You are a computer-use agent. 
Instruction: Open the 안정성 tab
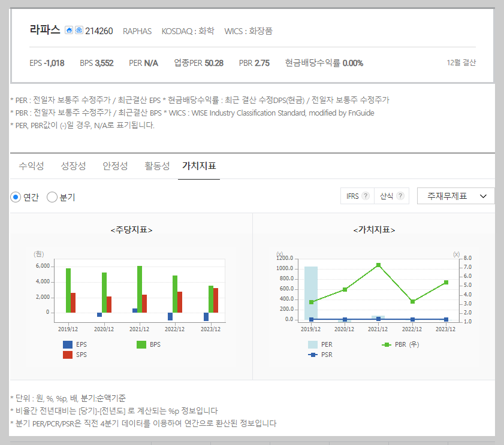click(114, 166)
